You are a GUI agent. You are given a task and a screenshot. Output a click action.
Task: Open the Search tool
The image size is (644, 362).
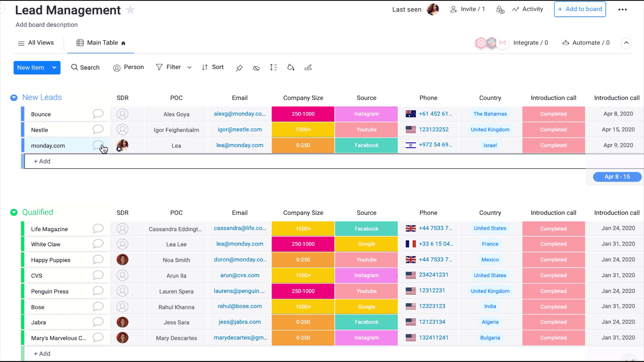click(85, 67)
